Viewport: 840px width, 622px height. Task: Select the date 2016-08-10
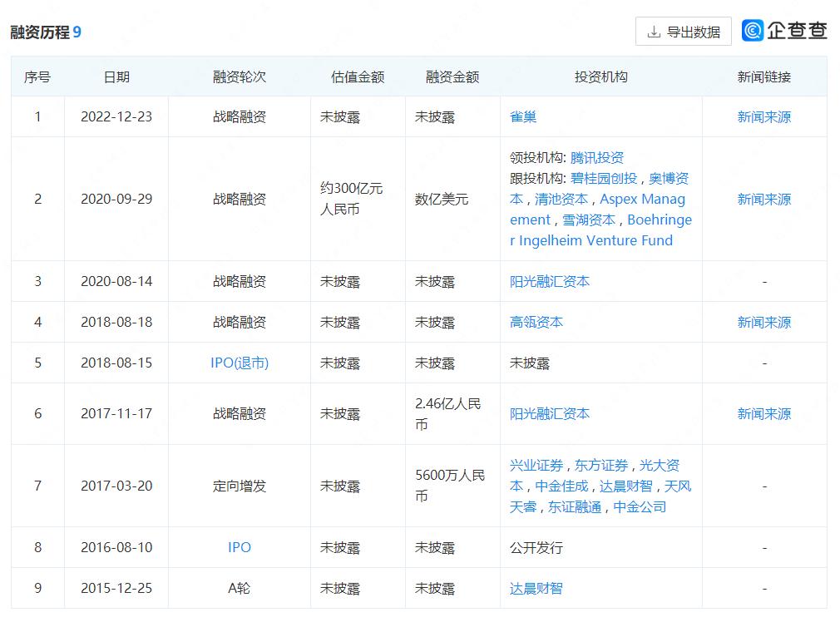point(116,547)
